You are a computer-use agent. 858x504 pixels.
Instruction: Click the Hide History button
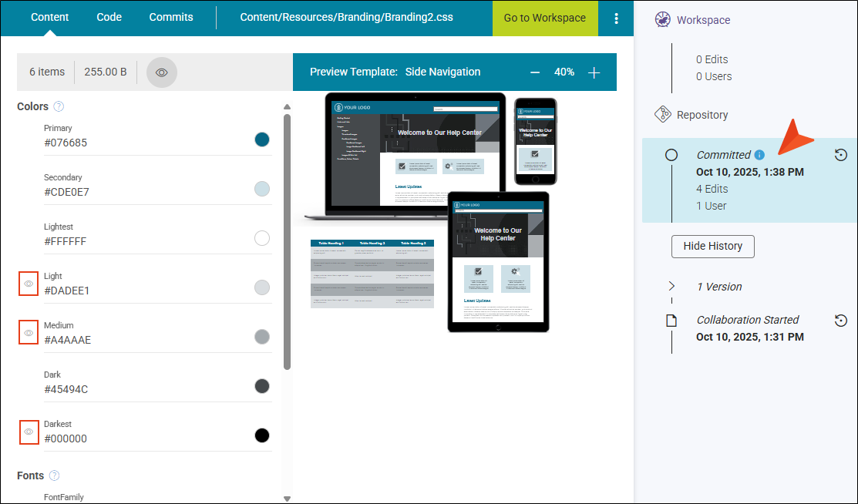pyautogui.click(x=712, y=247)
